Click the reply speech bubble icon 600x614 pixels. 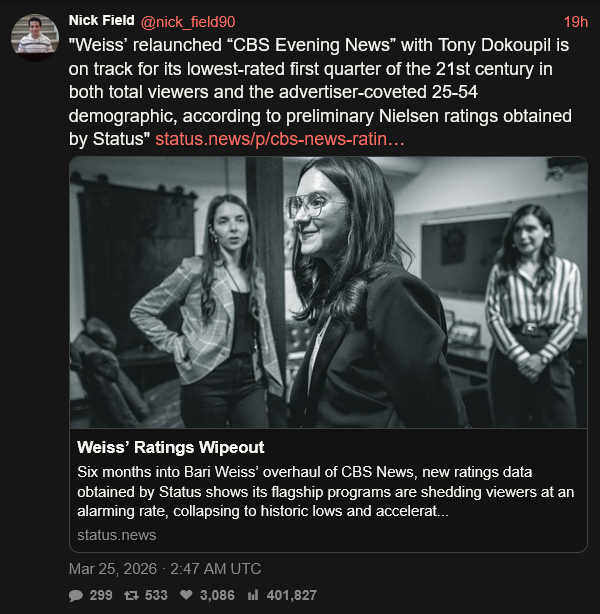click(76, 595)
